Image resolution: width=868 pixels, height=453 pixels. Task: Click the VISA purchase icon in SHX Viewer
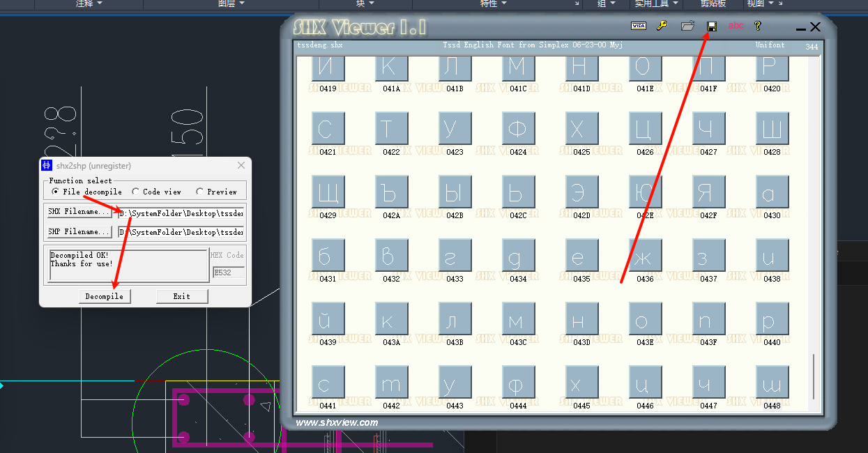(638, 26)
